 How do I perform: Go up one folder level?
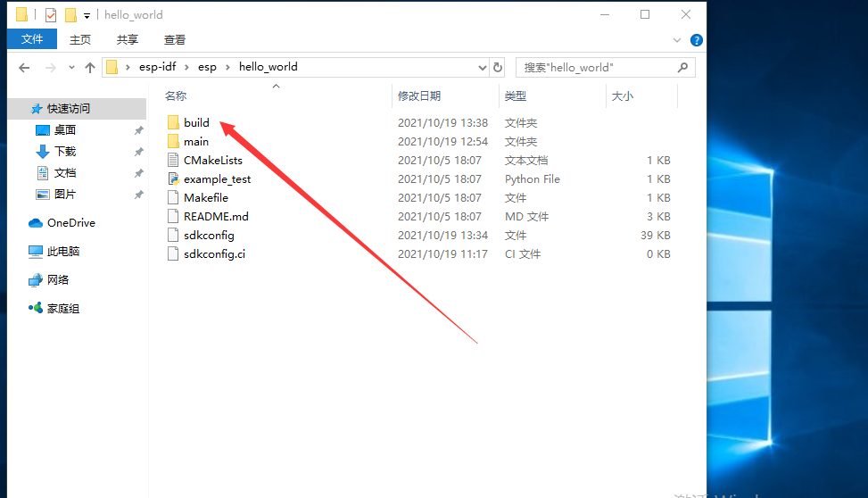coord(90,68)
